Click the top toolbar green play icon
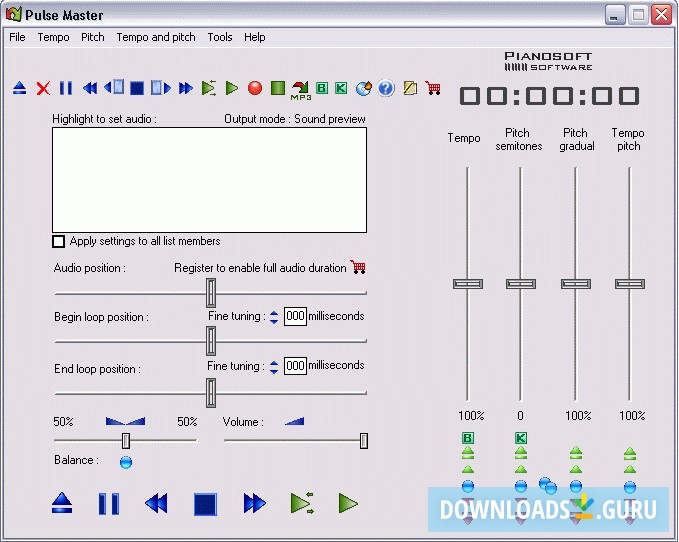The image size is (679, 542). click(232, 88)
